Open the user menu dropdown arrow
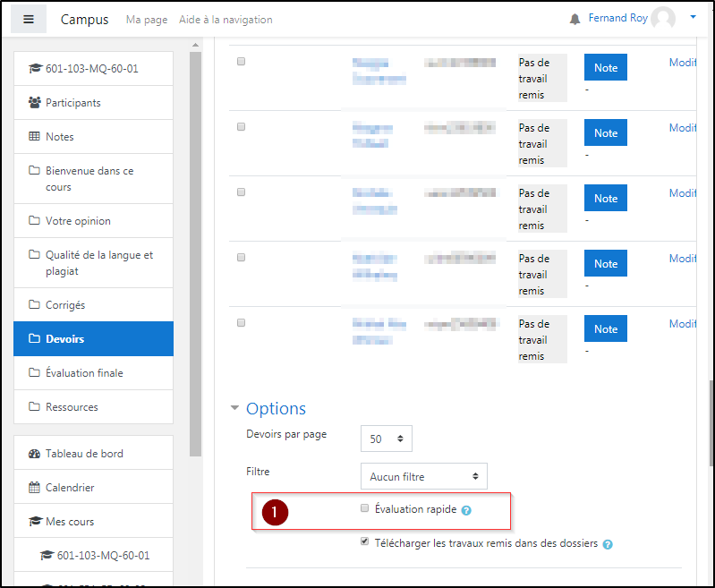The width and height of the screenshot is (715, 588). [x=693, y=17]
